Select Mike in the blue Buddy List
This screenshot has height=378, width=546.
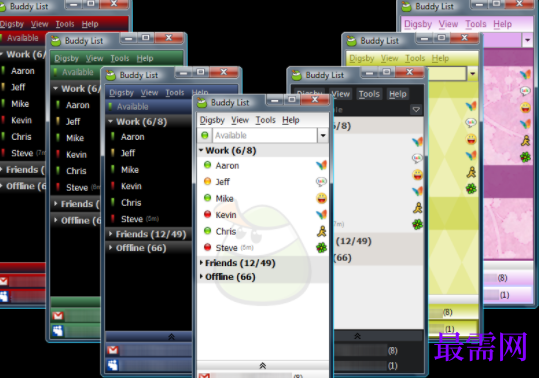pos(130,170)
